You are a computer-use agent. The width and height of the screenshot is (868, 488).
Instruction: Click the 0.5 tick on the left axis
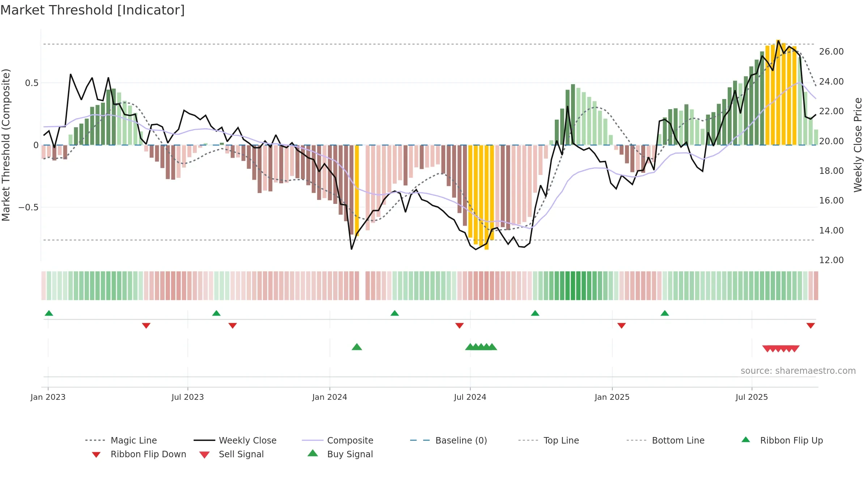click(31, 83)
